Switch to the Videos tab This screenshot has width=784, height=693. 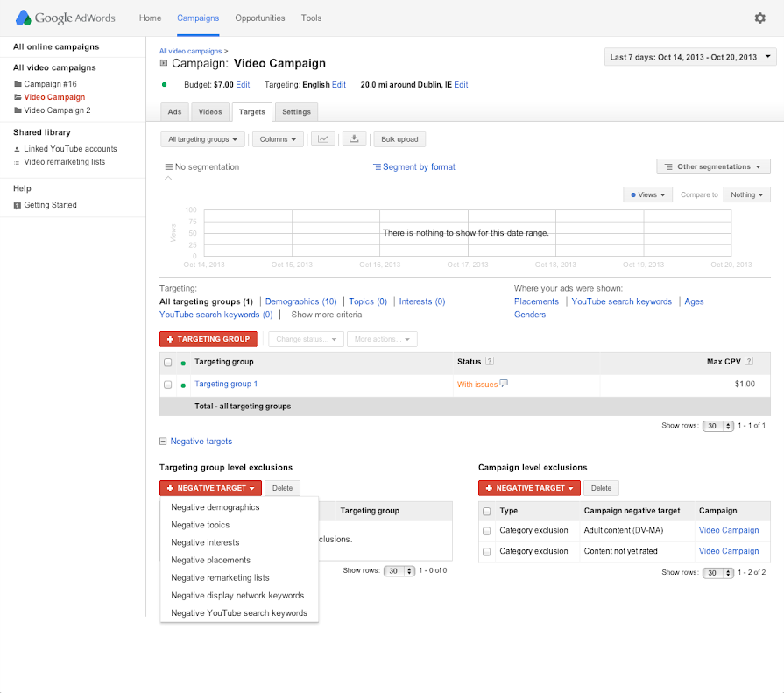(210, 111)
